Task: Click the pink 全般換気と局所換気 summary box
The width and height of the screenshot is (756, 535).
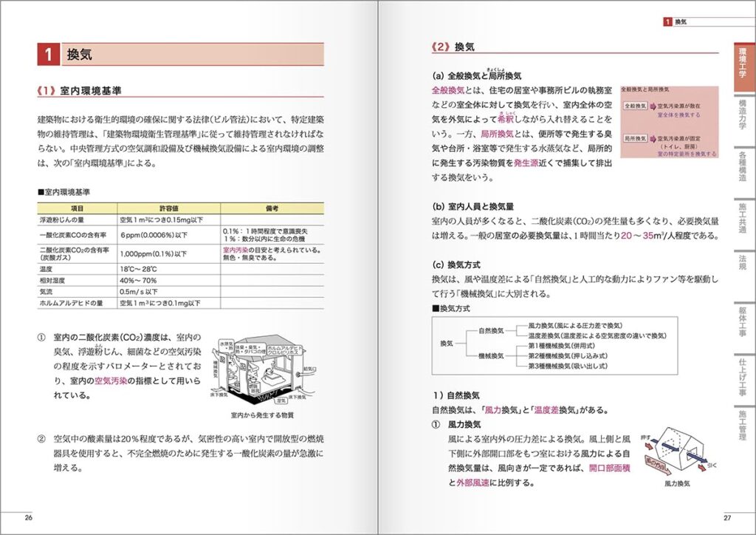Action: (x=669, y=122)
